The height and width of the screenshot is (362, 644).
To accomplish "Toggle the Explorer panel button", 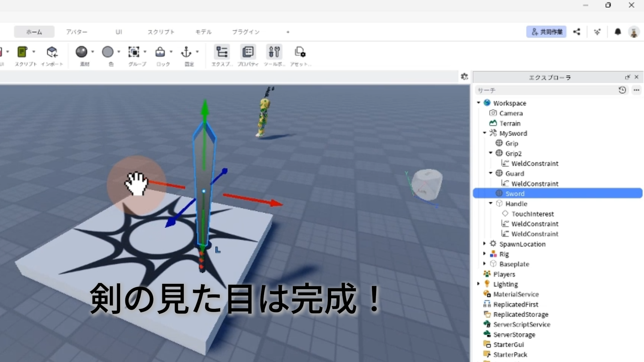I will (222, 52).
